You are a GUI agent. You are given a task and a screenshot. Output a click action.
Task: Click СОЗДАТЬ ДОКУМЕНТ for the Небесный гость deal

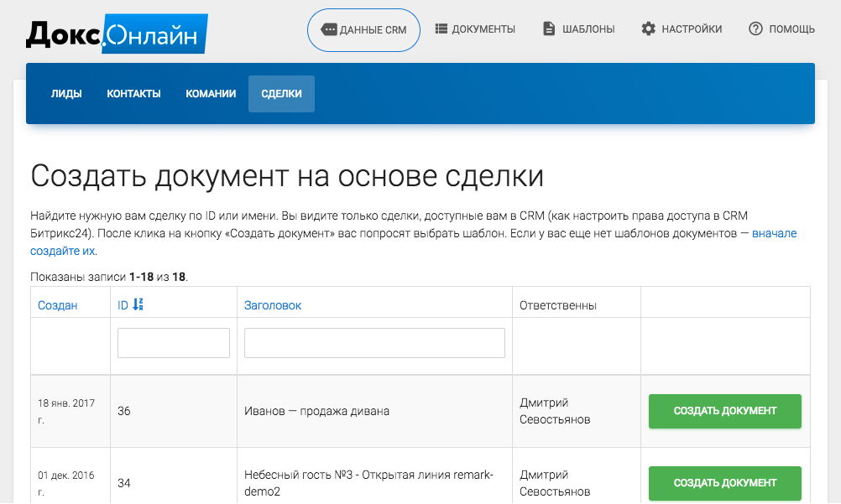pyautogui.click(x=724, y=483)
